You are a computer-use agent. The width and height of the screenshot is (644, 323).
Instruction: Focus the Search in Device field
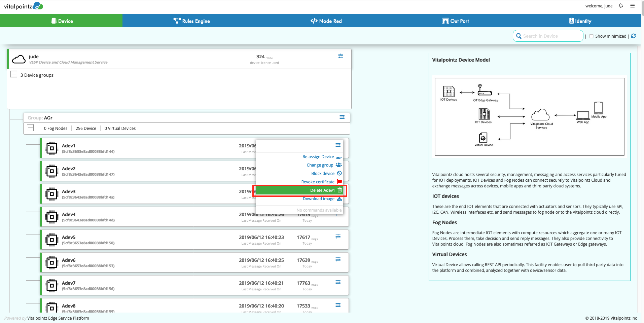[x=548, y=36]
